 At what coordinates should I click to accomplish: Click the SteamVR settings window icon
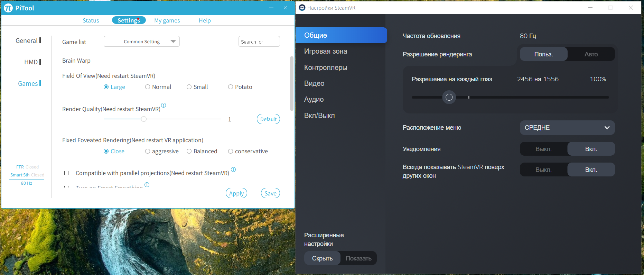coord(302,8)
